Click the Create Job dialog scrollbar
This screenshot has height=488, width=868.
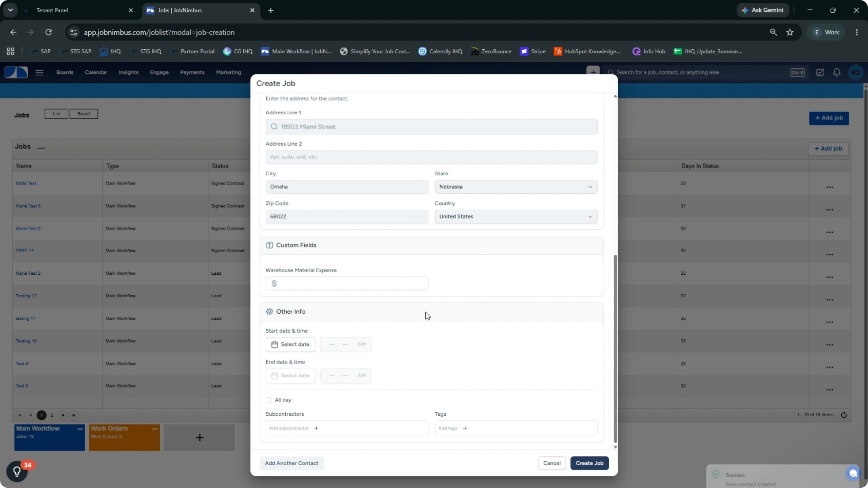615,349
